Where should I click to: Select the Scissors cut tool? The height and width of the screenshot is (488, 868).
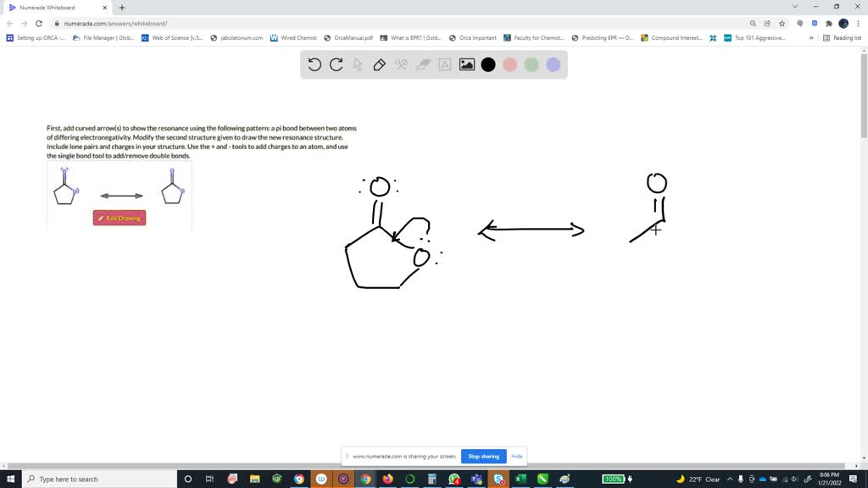point(401,64)
